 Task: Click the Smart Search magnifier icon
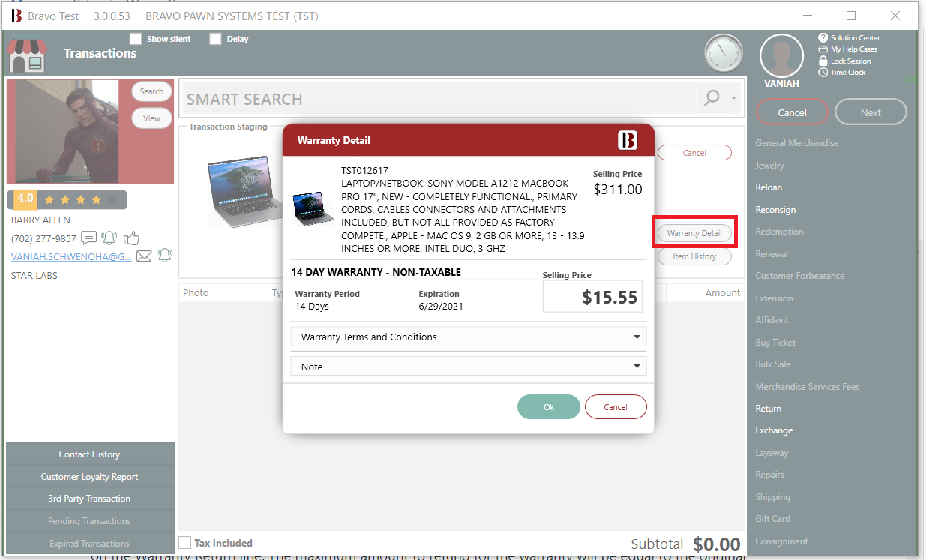(712, 99)
